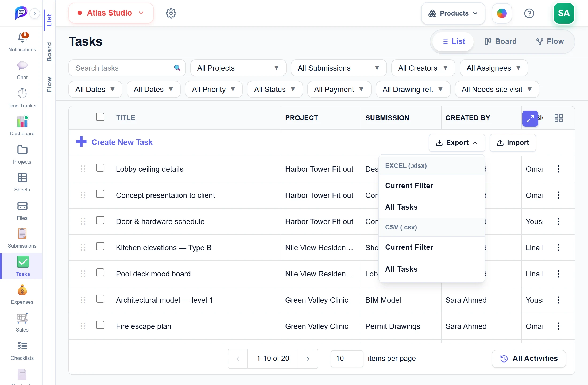
Task: Open the Sales cart icon
Action: tap(22, 318)
